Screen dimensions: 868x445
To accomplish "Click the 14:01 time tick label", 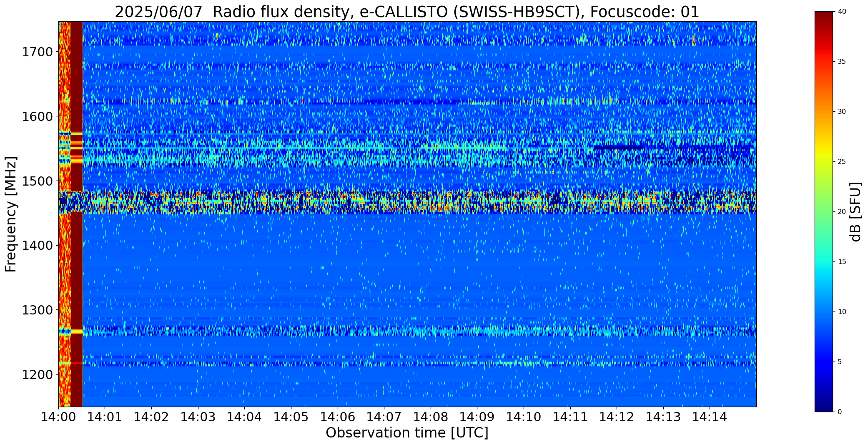I will [x=105, y=417].
